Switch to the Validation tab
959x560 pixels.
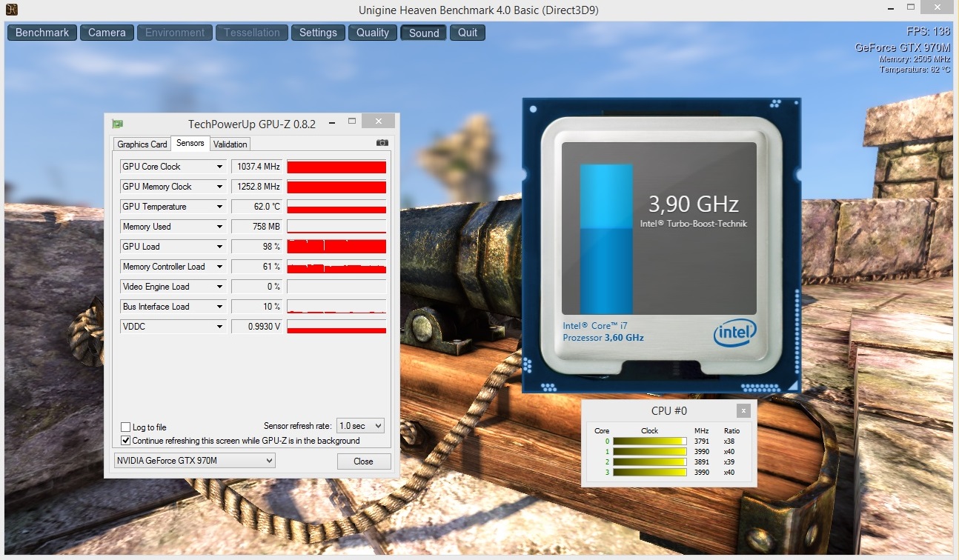click(230, 144)
